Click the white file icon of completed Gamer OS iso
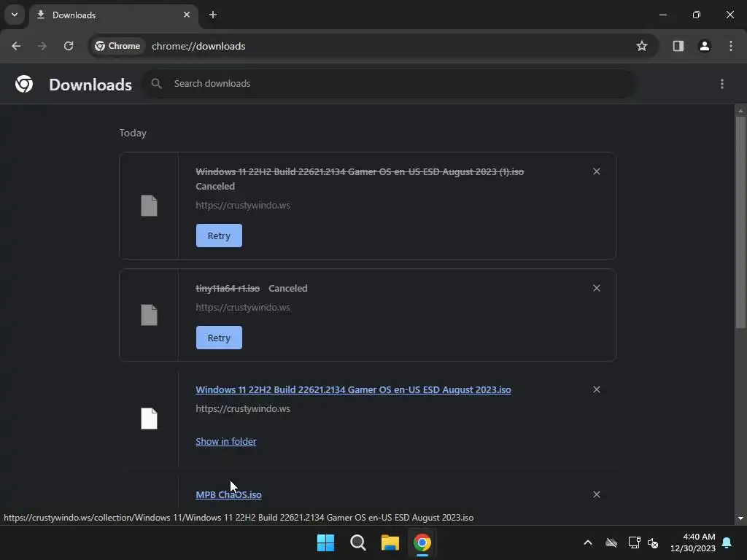This screenshot has width=747, height=560. [x=149, y=419]
